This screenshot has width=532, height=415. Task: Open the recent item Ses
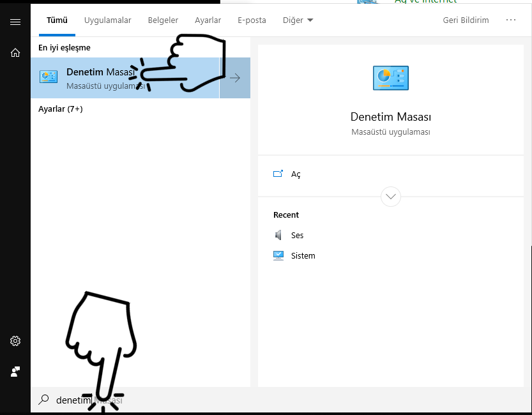[297, 236]
